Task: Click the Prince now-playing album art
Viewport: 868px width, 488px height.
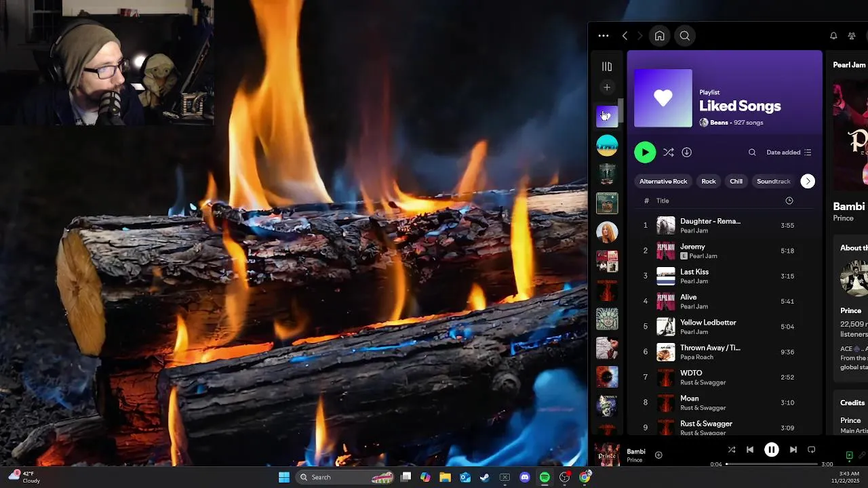Action: point(607,455)
